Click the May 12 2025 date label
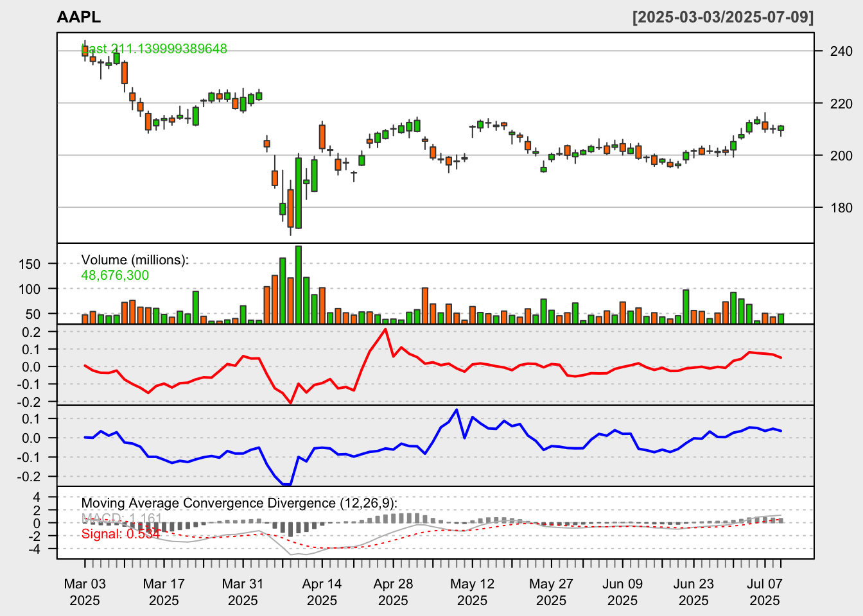Viewport: 863px width, 616px height. click(x=472, y=592)
